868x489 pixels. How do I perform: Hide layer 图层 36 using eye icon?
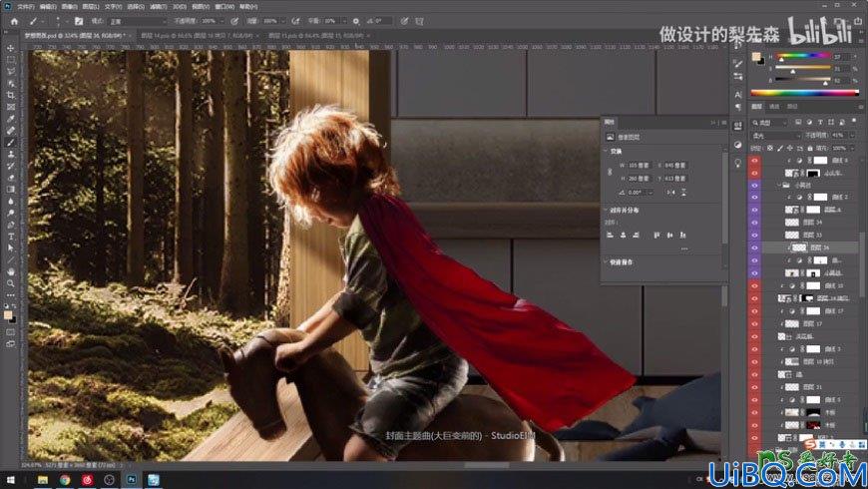[754, 247]
